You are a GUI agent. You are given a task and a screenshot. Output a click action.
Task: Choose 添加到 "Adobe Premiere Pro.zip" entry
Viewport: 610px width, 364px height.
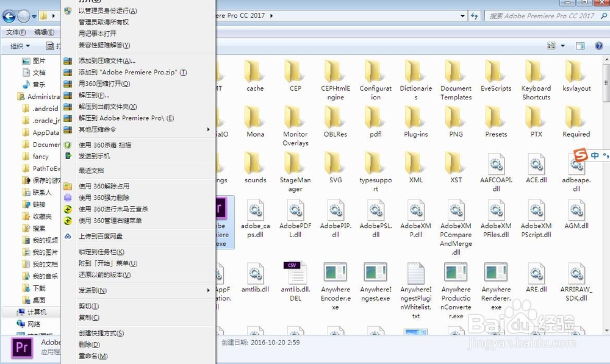pyautogui.click(x=138, y=73)
